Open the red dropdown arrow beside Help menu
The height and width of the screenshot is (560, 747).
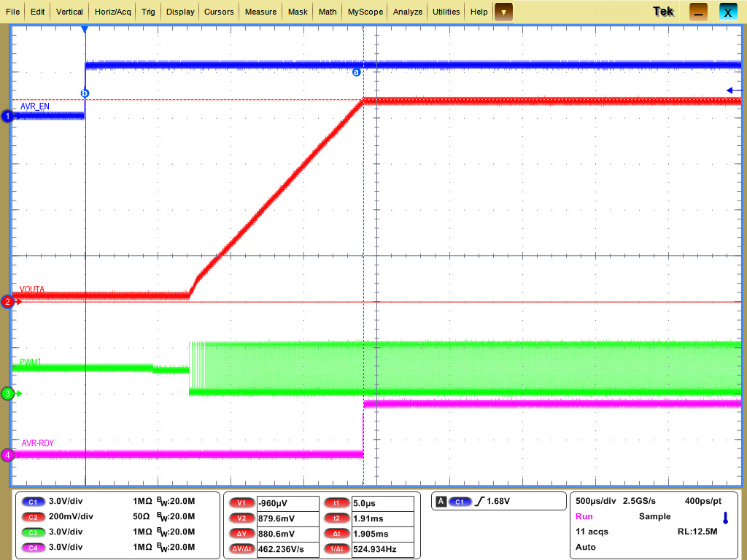pos(503,12)
